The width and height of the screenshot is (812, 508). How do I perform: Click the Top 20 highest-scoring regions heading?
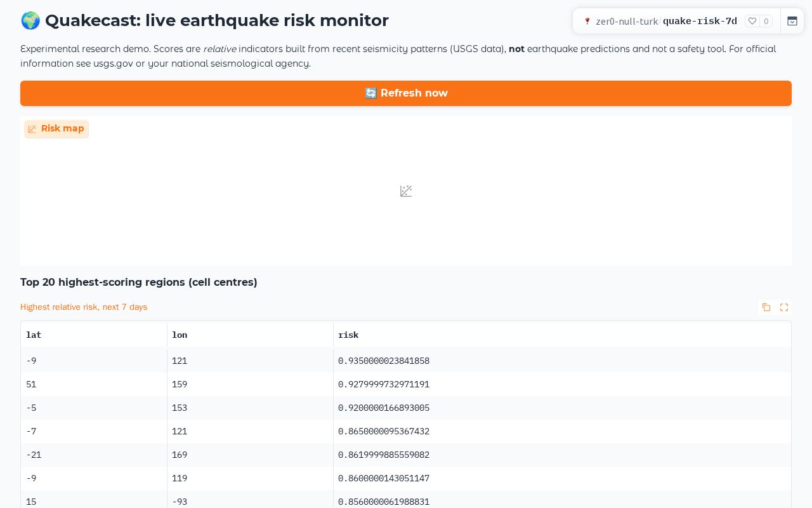click(x=139, y=283)
